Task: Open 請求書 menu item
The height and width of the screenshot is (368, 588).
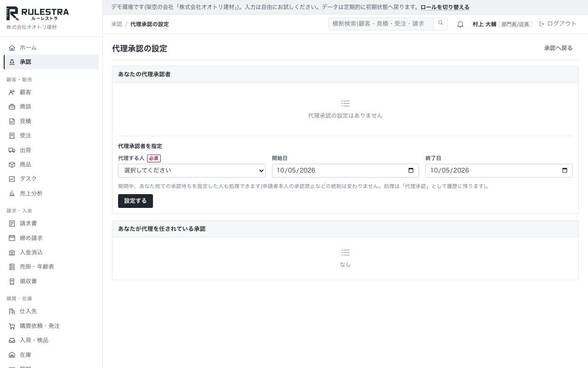Action: [x=51, y=224]
